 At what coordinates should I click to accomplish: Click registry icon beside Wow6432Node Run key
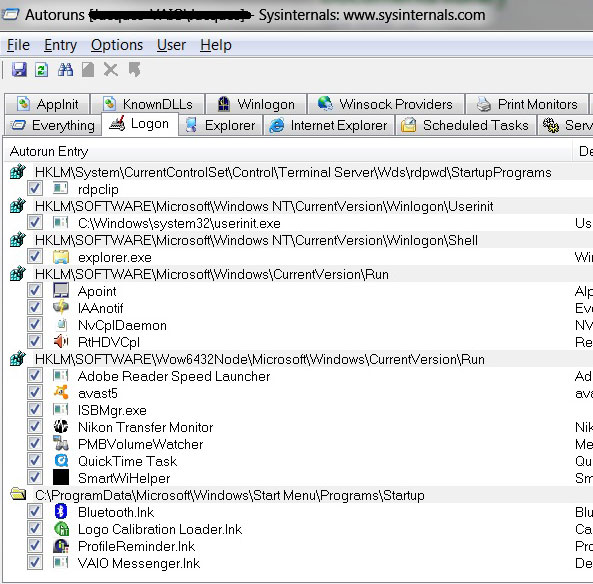(18, 359)
